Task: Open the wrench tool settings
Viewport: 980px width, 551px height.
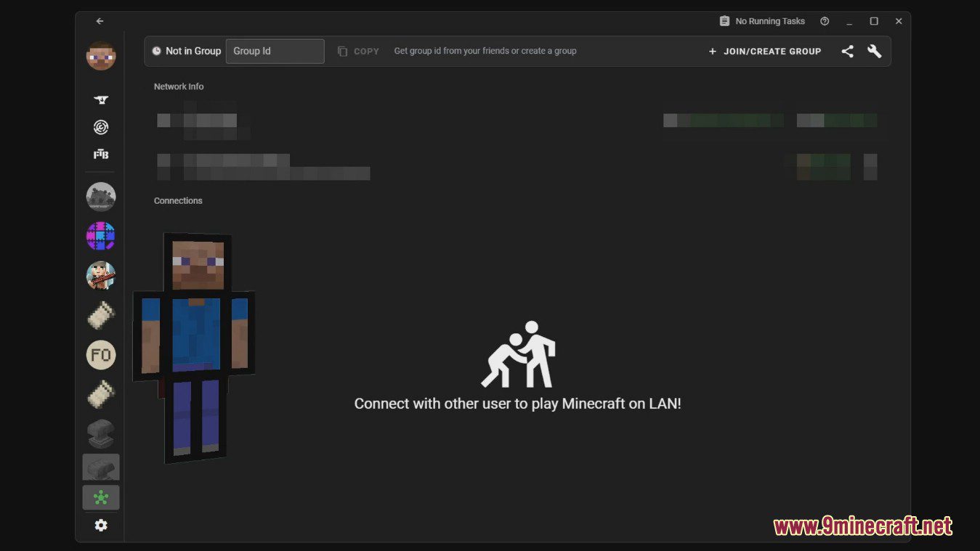Action: (x=875, y=52)
